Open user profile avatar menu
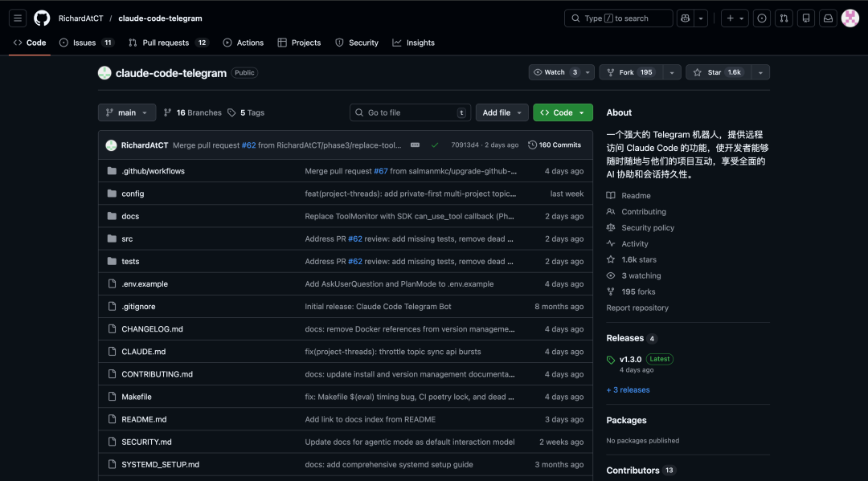The width and height of the screenshot is (868, 481). coord(850,18)
